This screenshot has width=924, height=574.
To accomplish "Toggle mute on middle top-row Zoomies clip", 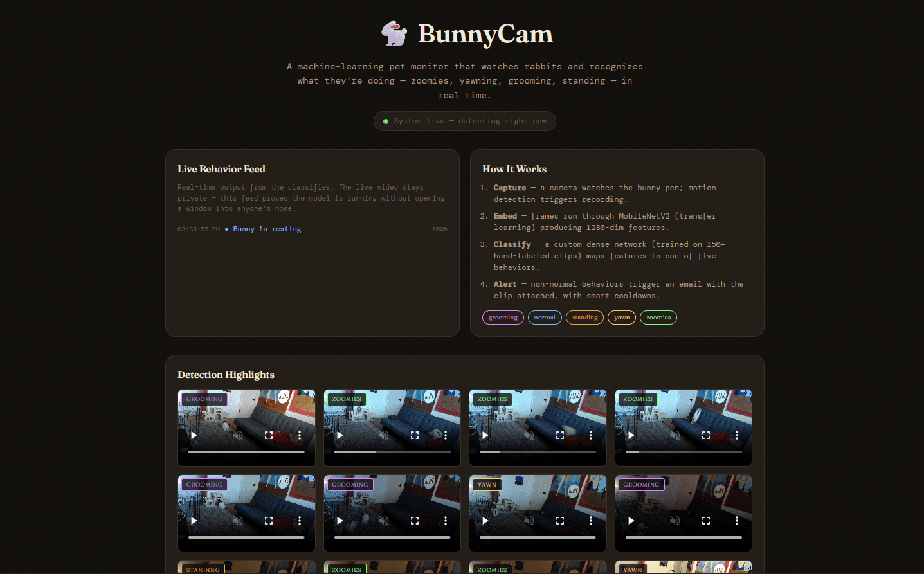I will (x=529, y=435).
